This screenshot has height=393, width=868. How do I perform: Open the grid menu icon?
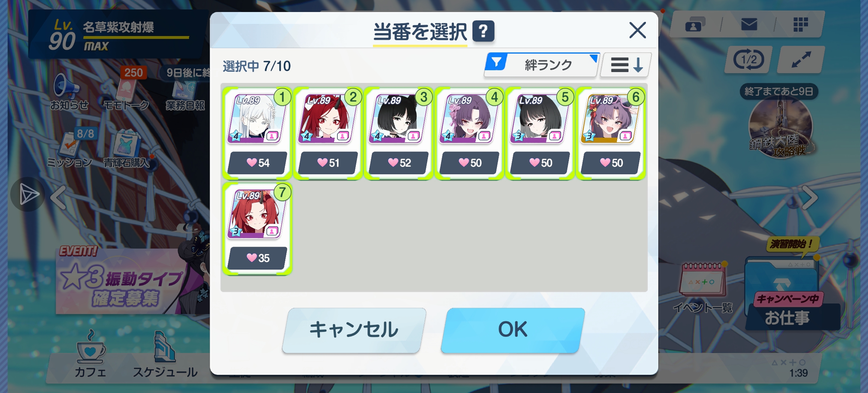pyautogui.click(x=800, y=25)
